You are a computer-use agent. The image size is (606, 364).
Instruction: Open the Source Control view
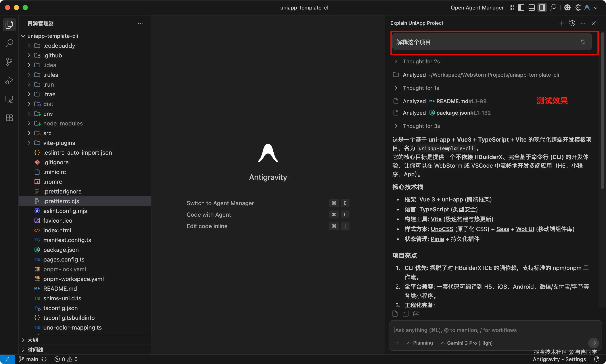pos(9,62)
